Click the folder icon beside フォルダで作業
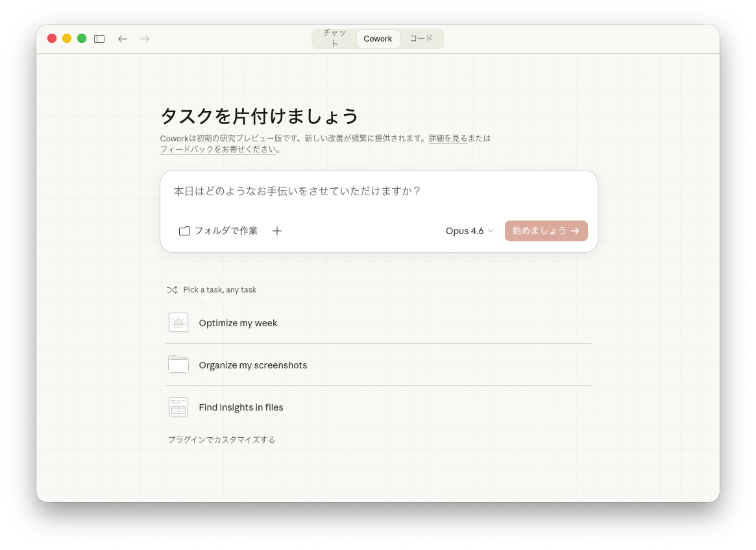 tap(184, 231)
